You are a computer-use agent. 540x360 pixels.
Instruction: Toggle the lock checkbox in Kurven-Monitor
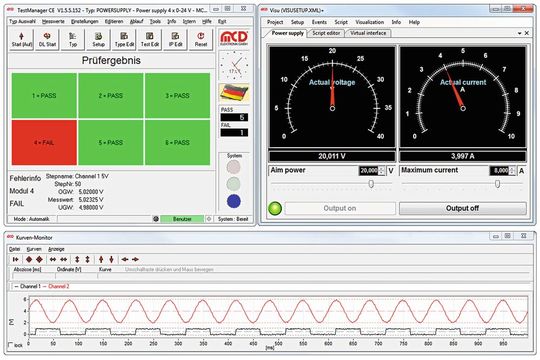pos(10,344)
